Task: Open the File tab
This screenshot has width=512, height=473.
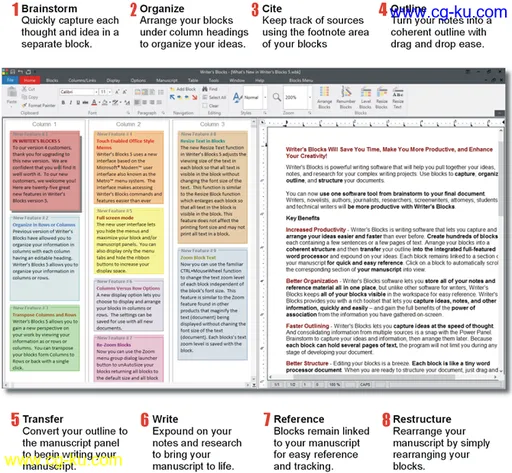Action: pos(10,80)
